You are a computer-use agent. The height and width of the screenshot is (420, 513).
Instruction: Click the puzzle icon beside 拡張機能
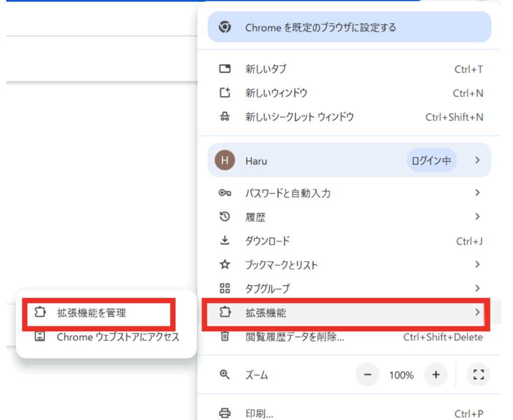click(225, 312)
